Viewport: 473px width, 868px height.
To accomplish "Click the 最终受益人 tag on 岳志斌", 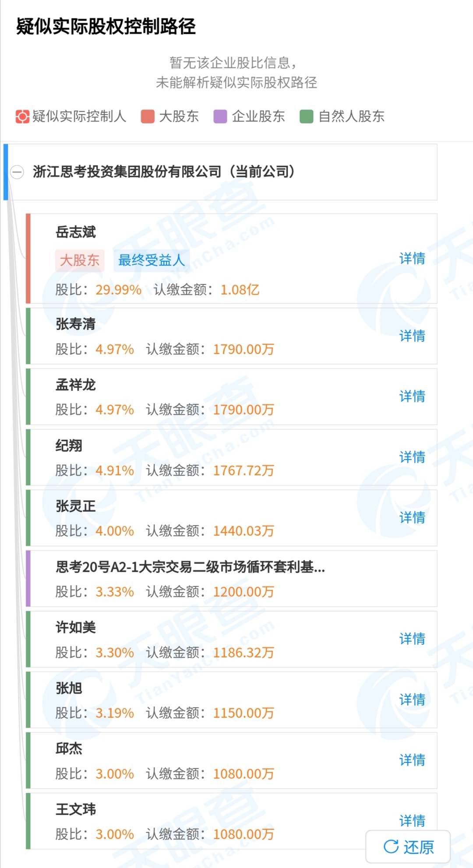I will [x=151, y=260].
